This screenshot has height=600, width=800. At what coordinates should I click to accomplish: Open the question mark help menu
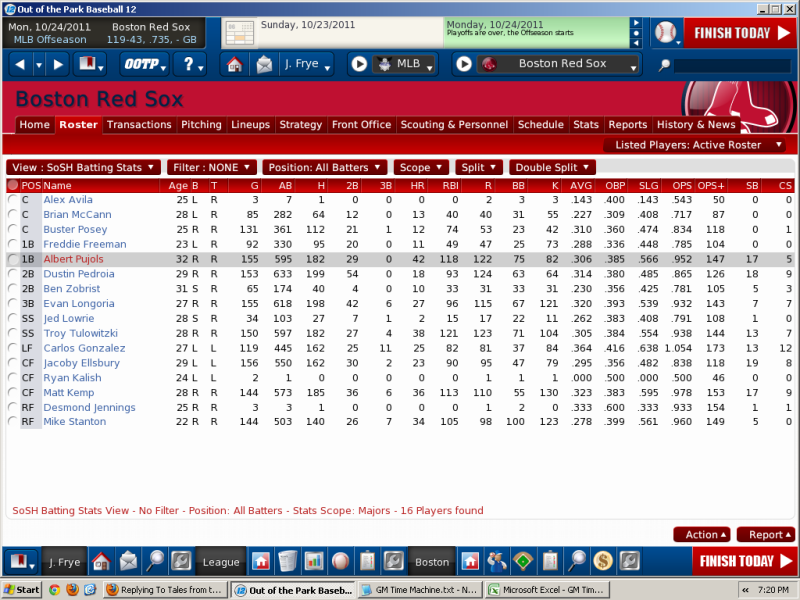pos(191,64)
